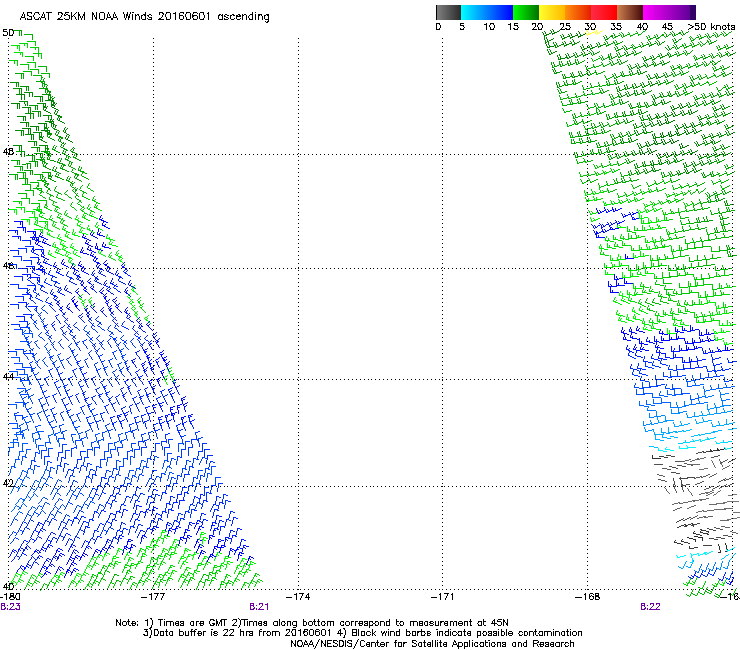Click the chart title 'ASCAT 25KM NOAA Winds 20160601 ascending'
Image resolution: width=740 pixels, height=650 pixels.
coord(144,17)
